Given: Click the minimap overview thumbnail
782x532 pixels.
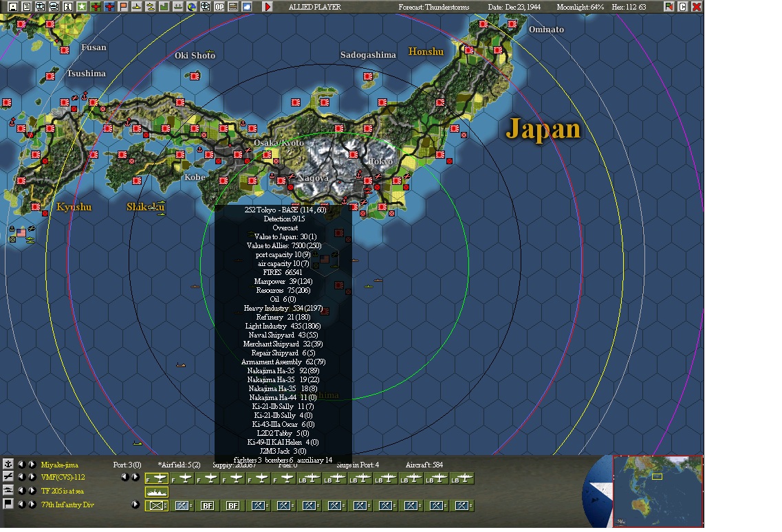Looking at the screenshot, I should (658, 491).
